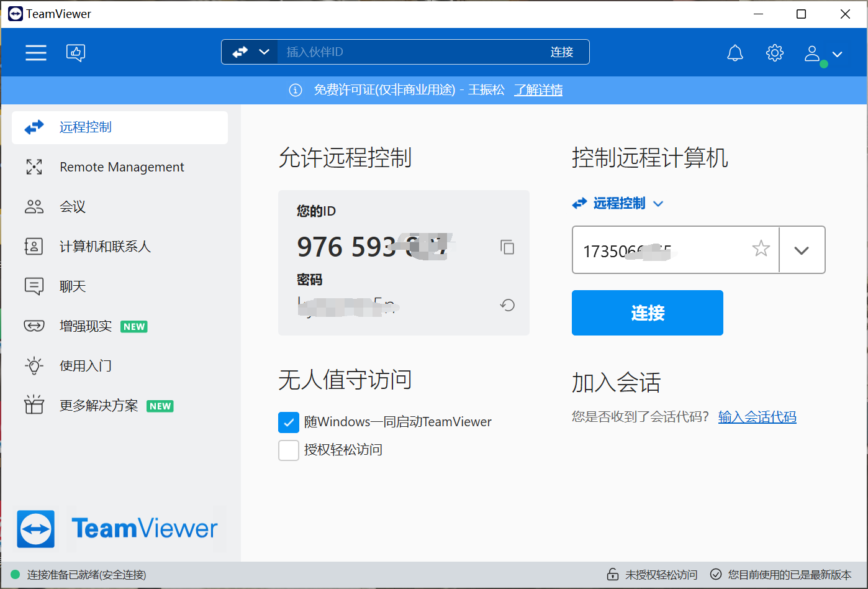Click the connection arrows icon in top search bar
The width and height of the screenshot is (868, 589).
click(240, 52)
